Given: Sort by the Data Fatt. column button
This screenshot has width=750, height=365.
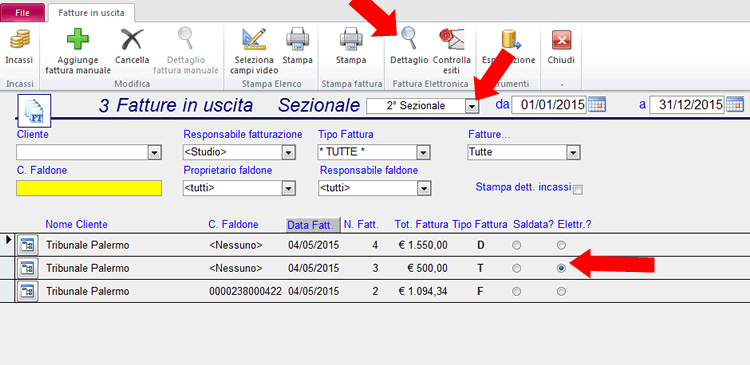Looking at the screenshot, I should click(x=313, y=224).
